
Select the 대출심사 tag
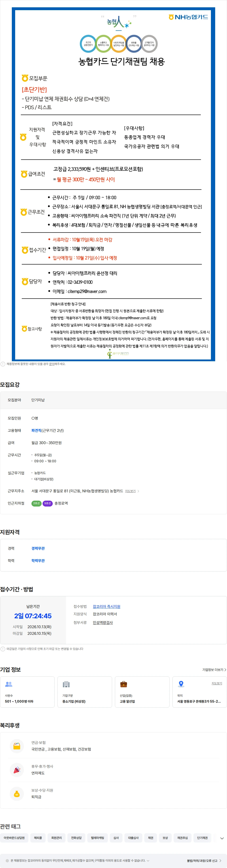pos(133,838)
